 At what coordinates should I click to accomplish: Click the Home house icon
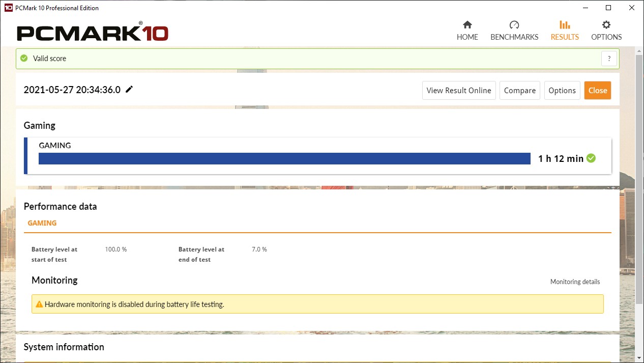coord(467,25)
